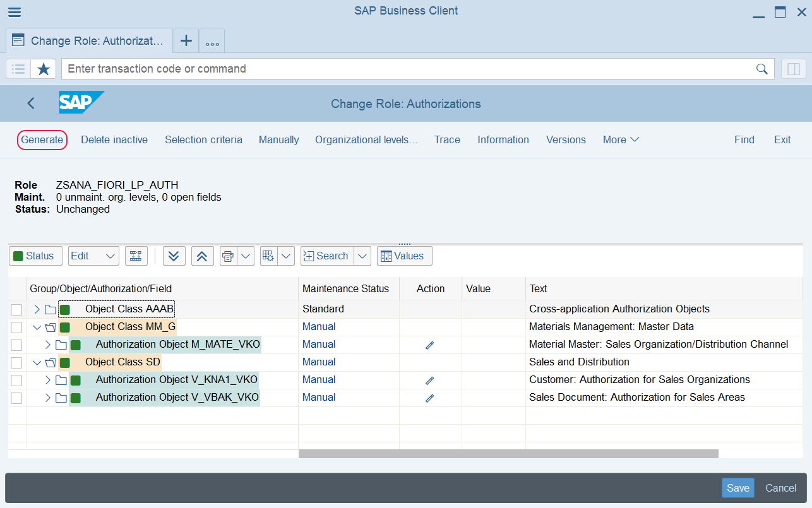
Task: Click the pencil icon for M_MATE_VKO
Action: (430, 345)
